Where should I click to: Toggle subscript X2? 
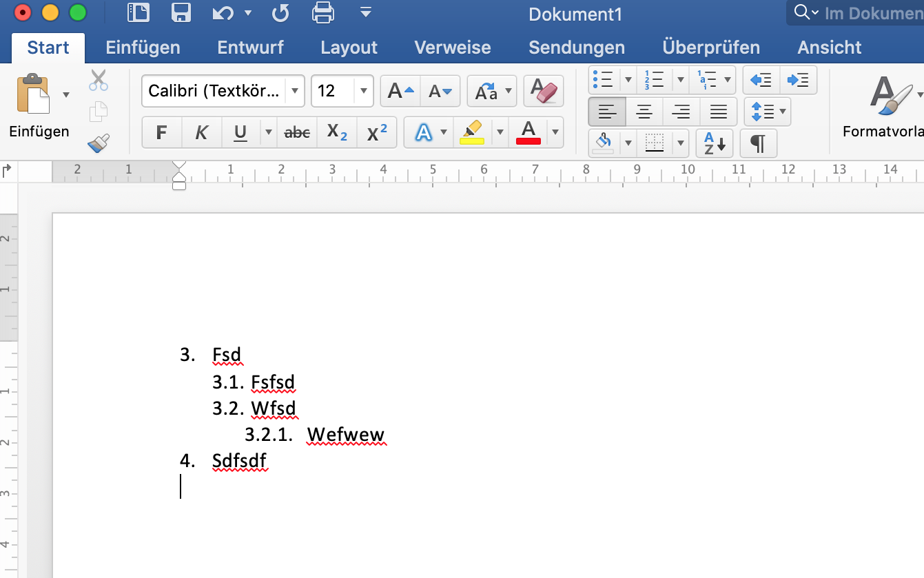pos(337,132)
